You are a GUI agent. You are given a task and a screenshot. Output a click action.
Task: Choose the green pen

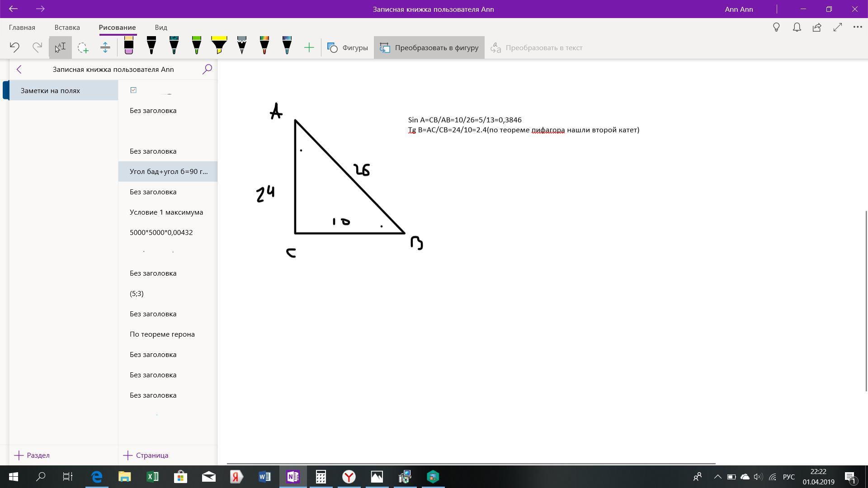[197, 46]
